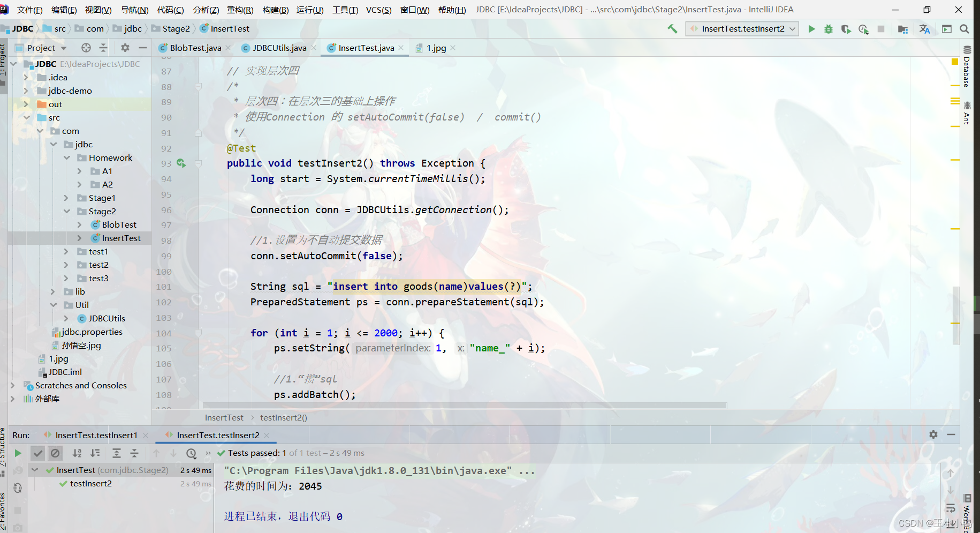This screenshot has height=533, width=980.
Task: Switch to BlobTest.java editor tab
Action: (195, 48)
